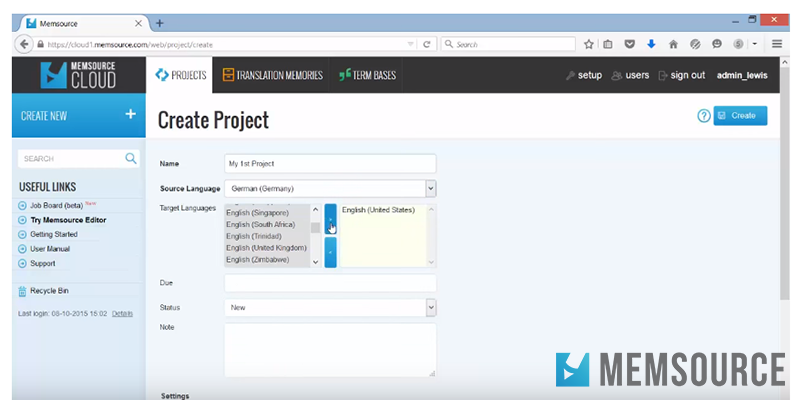This screenshot has width=800, height=400.
Task: Bookmark this page with the star icon
Action: pyautogui.click(x=589, y=44)
